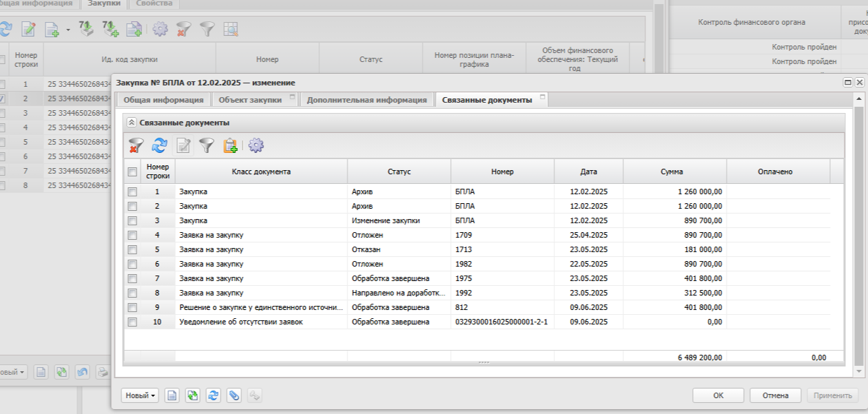Check the box for row 10 Уведомление
The width and height of the screenshot is (868, 414).
click(x=132, y=322)
